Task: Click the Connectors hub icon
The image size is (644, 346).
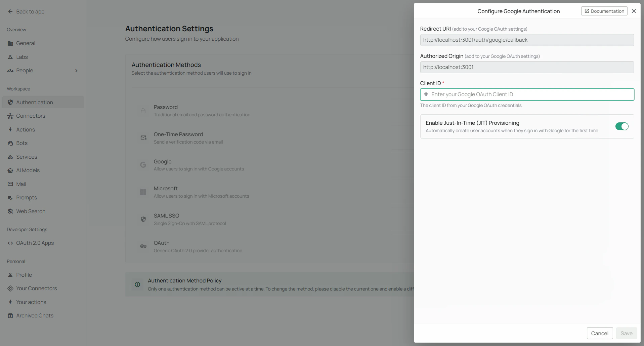Action: click(x=10, y=116)
